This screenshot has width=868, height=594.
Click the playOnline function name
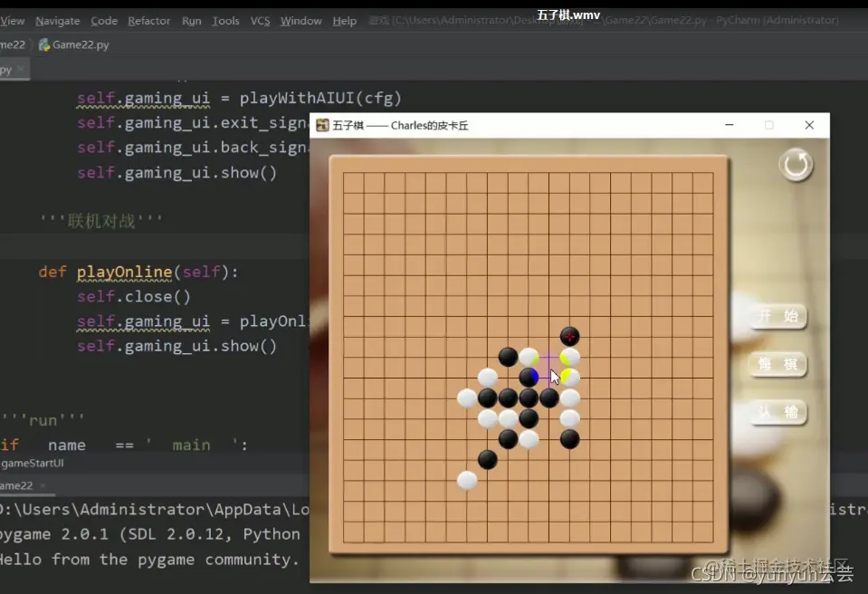[125, 272]
